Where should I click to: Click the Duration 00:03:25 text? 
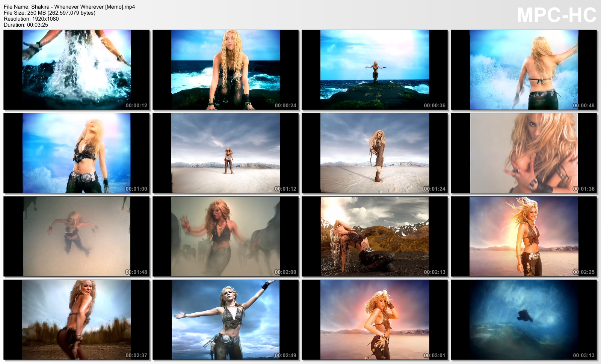click(26, 25)
